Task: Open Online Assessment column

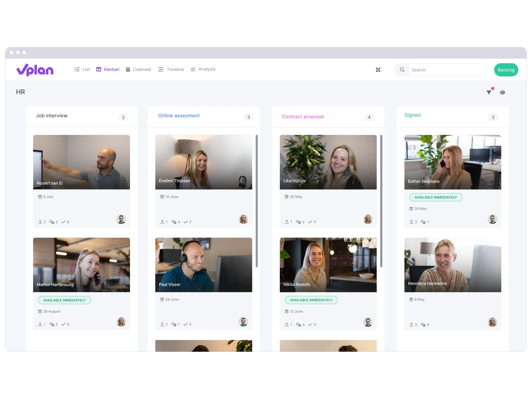Action: [179, 115]
